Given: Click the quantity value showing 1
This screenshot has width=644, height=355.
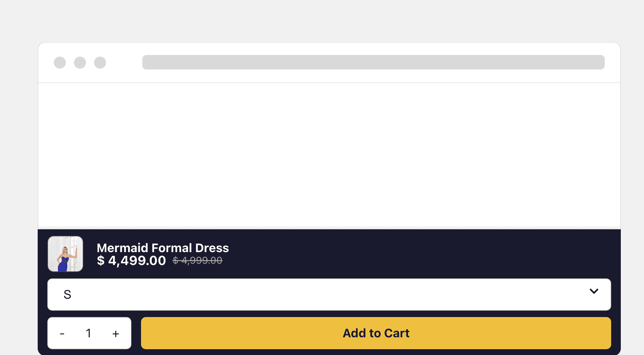Looking at the screenshot, I should click(x=89, y=333).
